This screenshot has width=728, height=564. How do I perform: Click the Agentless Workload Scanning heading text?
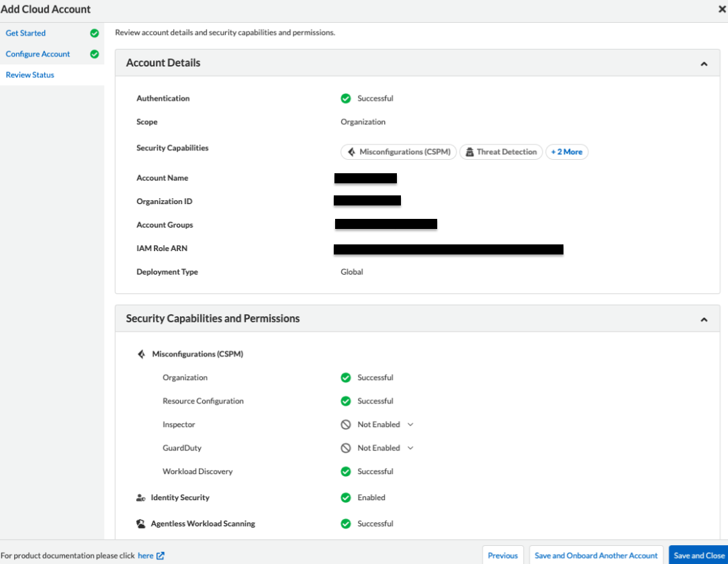(x=203, y=524)
